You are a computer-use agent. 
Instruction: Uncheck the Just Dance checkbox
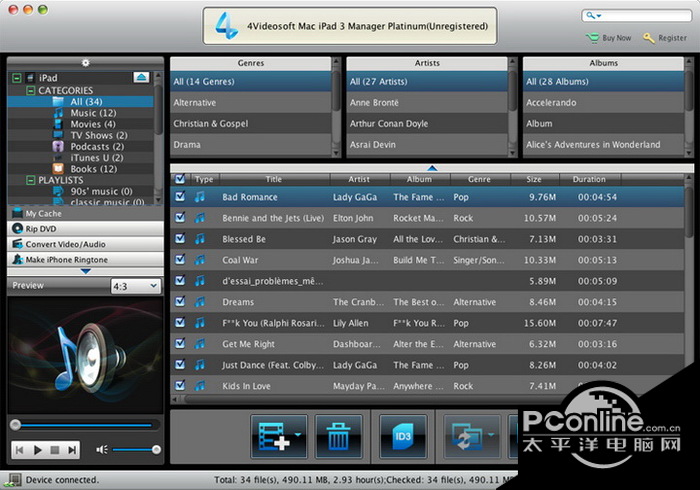[180, 364]
